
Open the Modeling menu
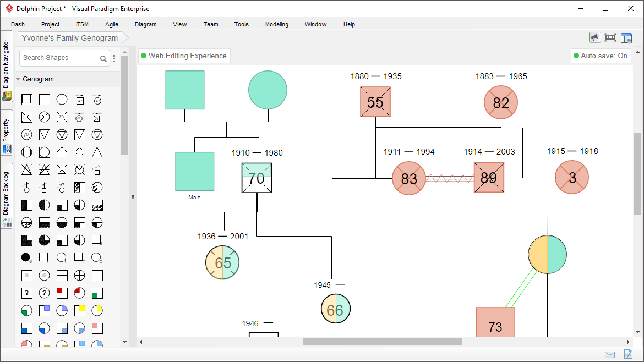click(276, 24)
